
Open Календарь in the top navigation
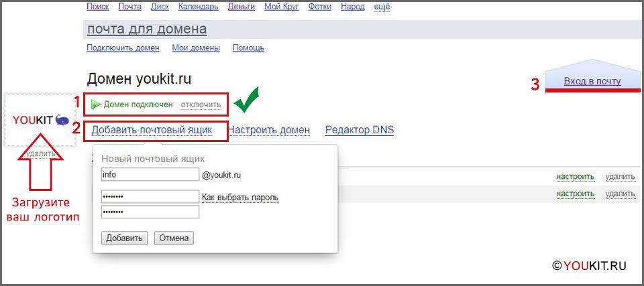coord(199,7)
